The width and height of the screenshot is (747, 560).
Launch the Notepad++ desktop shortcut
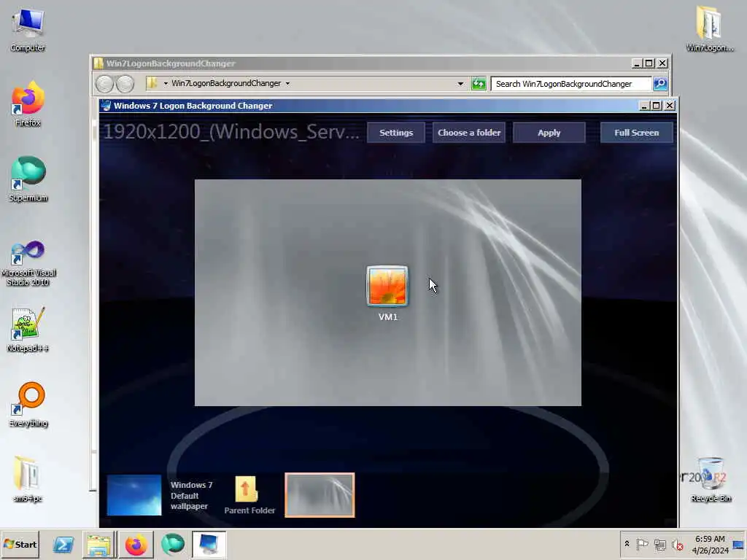point(28,330)
